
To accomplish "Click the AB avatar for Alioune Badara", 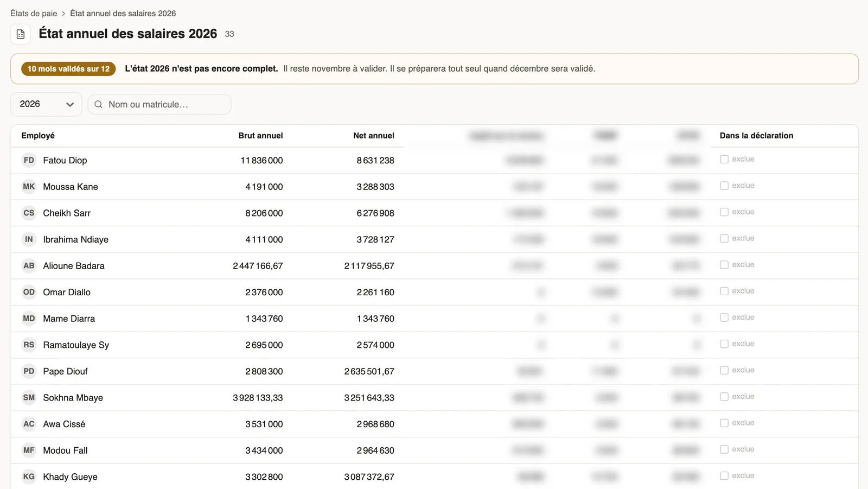I will 29,266.
